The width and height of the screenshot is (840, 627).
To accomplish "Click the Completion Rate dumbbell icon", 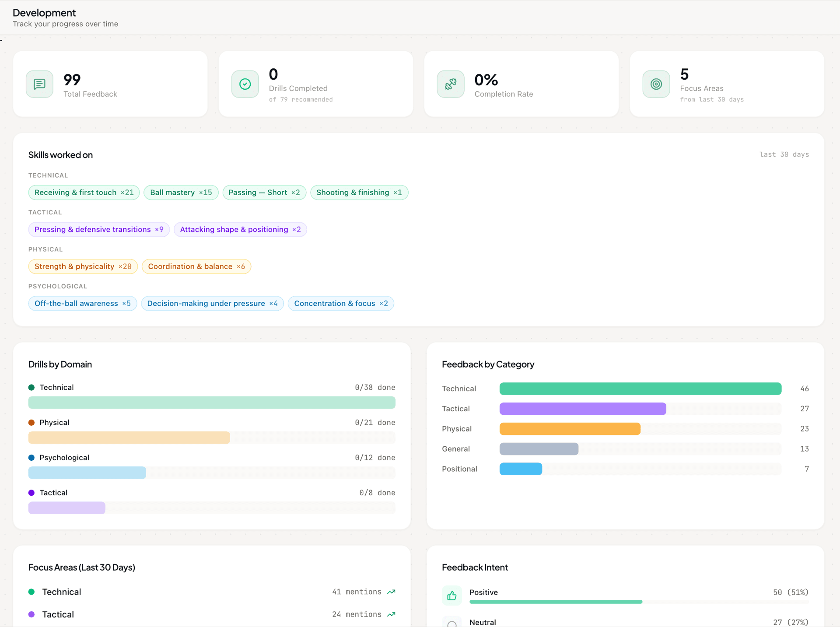I will click(451, 84).
